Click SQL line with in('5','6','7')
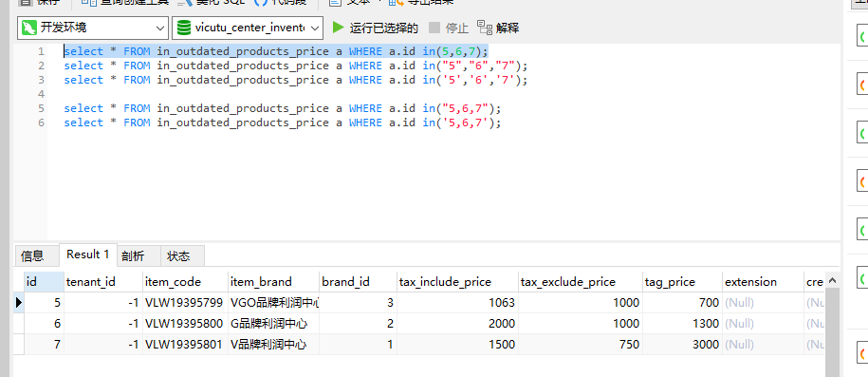The width and height of the screenshot is (868, 377). pos(296,80)
